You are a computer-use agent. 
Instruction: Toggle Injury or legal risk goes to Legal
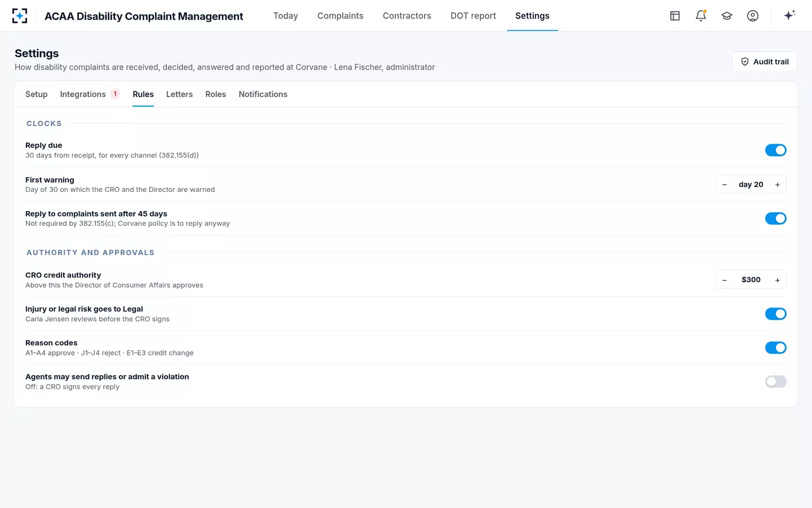[775, 314]
